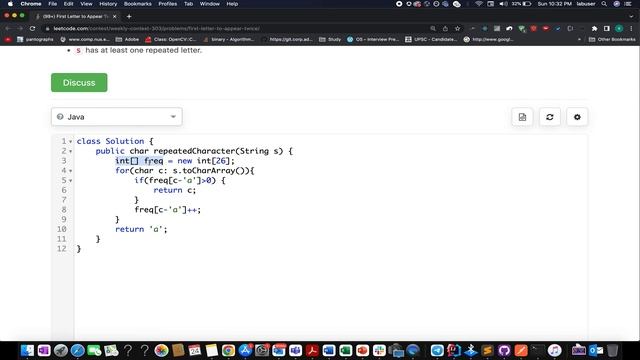Close the 'First Letter to Appear' tab
This screenshot has height=360, width=640.
coord(115,16)
